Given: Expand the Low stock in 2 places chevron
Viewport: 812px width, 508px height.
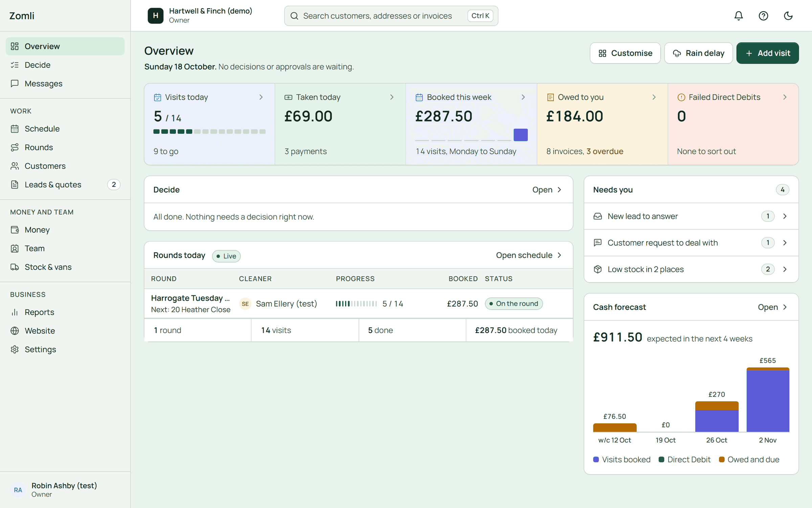Looking at the screenshot, I should point(785,269).
